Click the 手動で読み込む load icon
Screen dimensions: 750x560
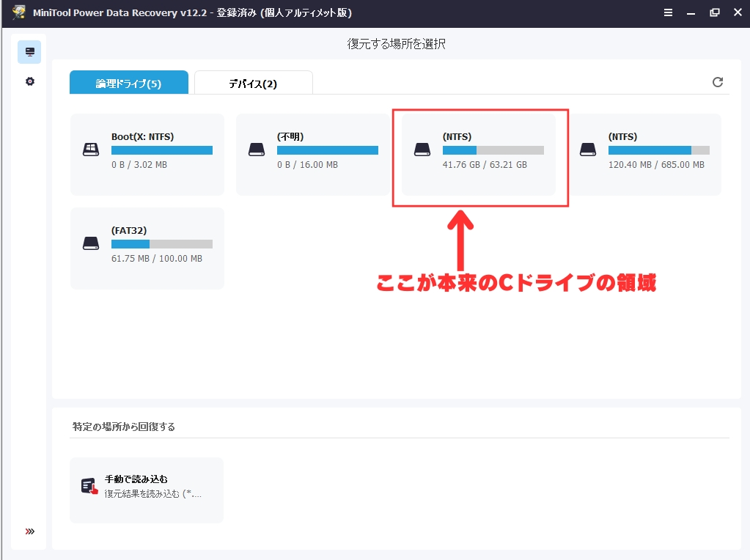tap(89, 487)
